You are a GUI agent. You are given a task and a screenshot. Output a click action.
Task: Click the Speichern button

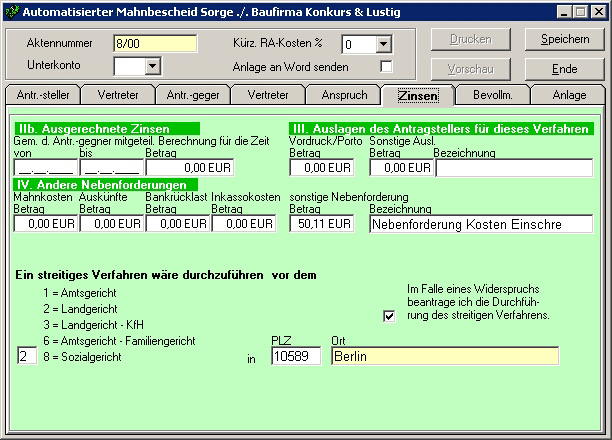point(565,39)
